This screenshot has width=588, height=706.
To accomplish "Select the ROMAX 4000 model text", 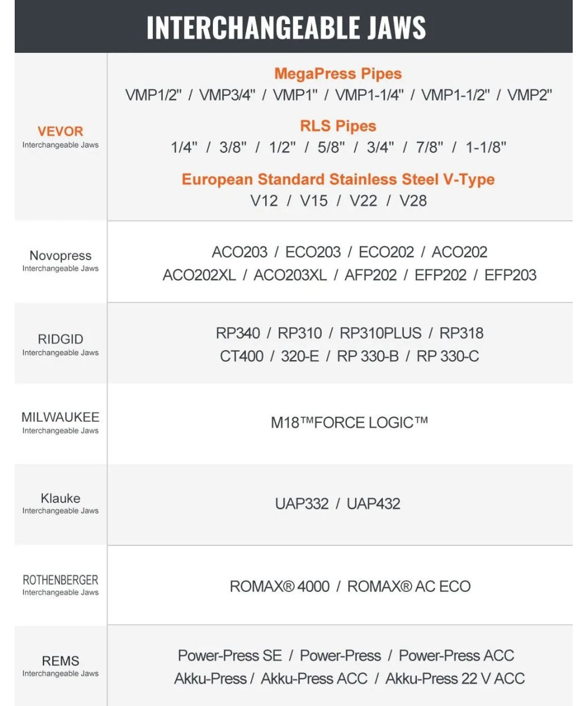I will coord(279,587).
